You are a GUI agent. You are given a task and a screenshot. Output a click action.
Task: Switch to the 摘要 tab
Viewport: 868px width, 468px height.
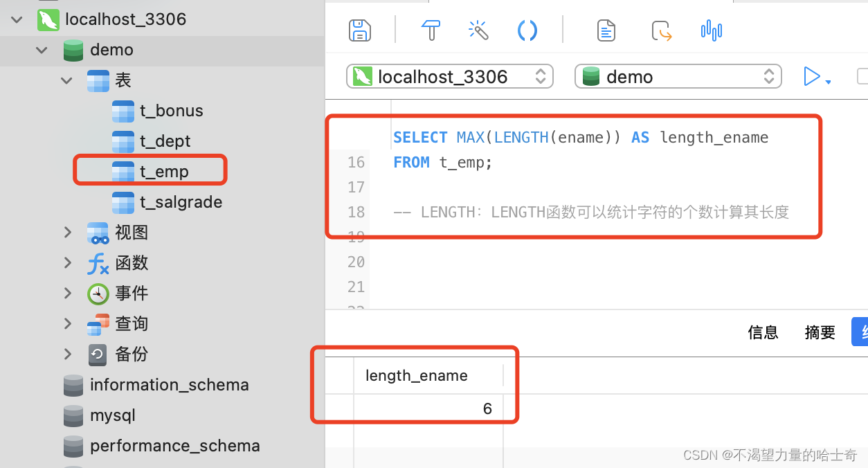[820, 332]
